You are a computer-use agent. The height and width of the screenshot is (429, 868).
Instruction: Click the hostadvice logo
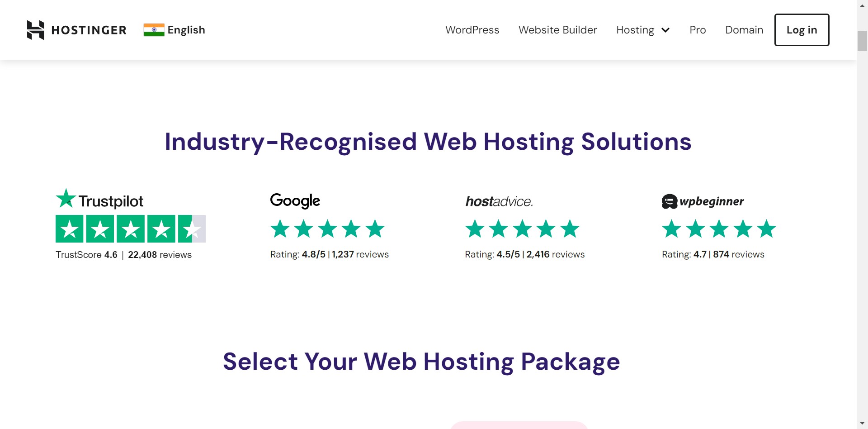(x=499, y=201)
